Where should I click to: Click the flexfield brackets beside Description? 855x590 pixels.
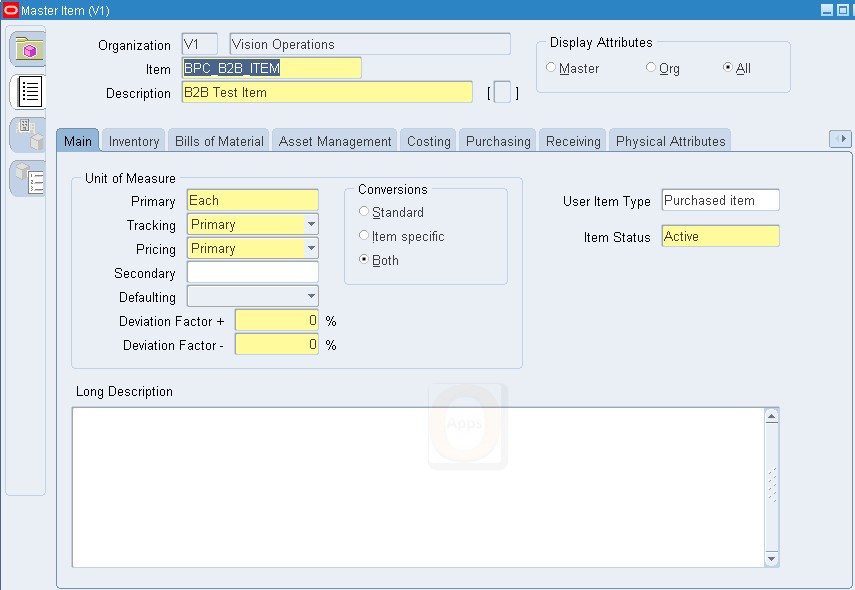[502, 91]
